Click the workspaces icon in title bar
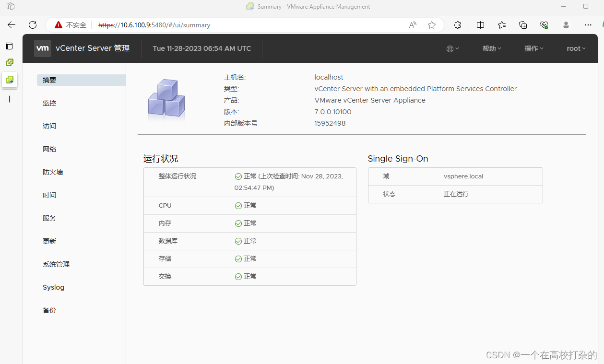This screenshot has width=604, height=364. click(11, 7)
